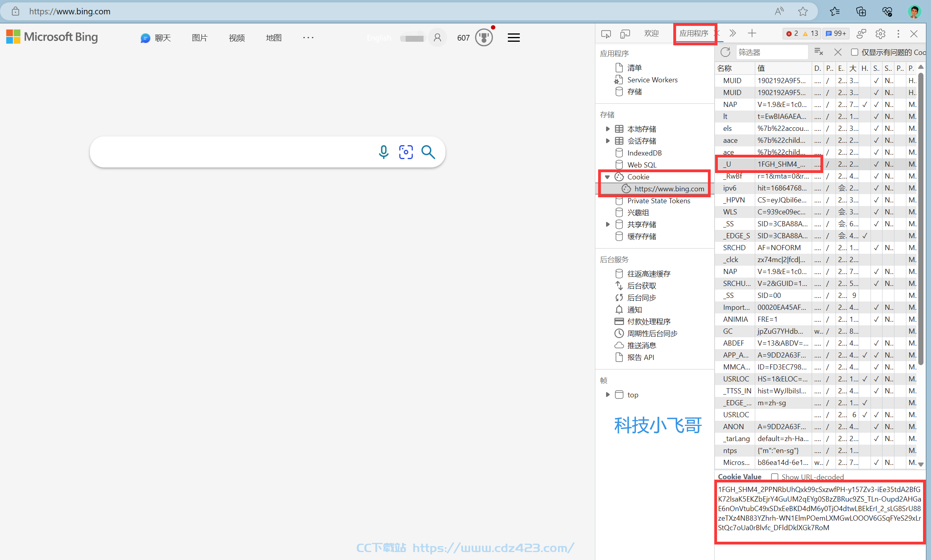931x560 pixels.
Task: Click the user account avatar icon
Action: point(437,38)
